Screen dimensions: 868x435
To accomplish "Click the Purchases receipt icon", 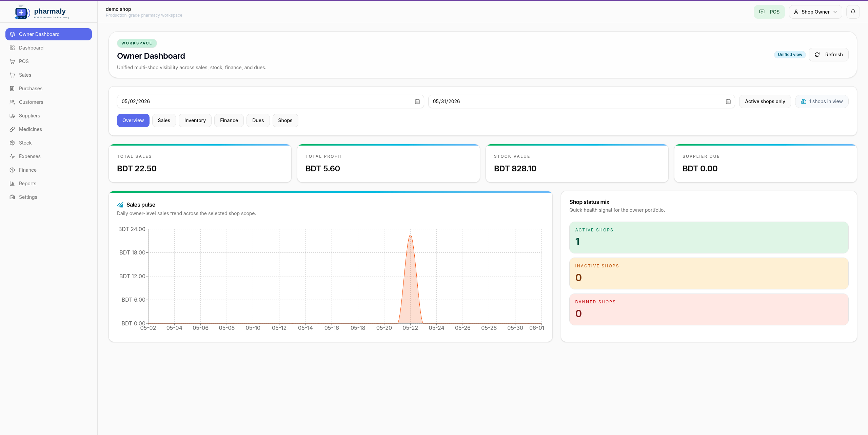I will pyautogui.click(x=12, y=89).
